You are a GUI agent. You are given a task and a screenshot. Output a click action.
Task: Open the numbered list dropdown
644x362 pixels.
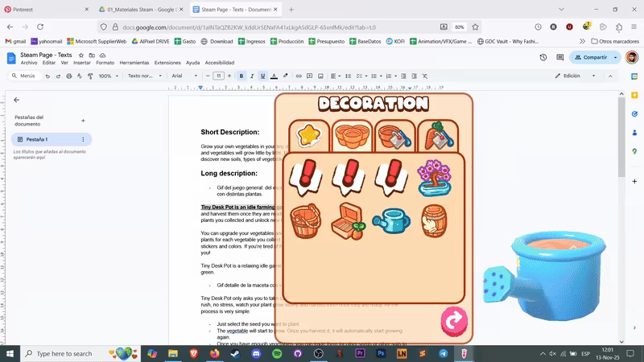[391, 76]
